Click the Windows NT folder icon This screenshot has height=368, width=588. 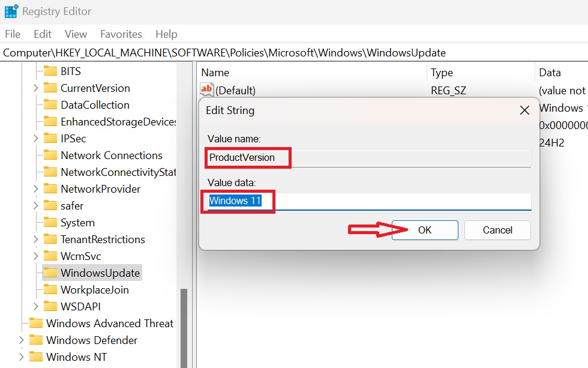(36, 357)
